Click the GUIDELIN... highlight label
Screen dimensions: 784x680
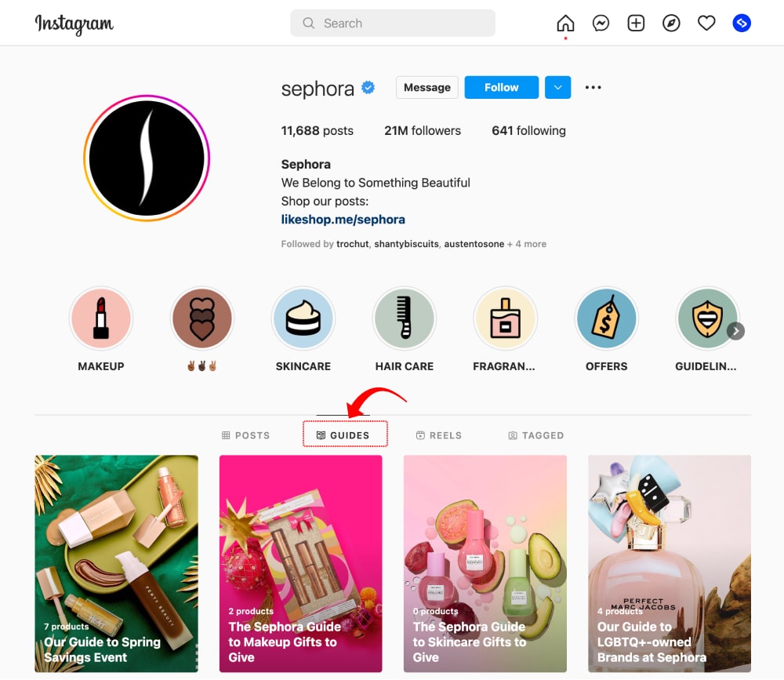[x=706, y=366]
